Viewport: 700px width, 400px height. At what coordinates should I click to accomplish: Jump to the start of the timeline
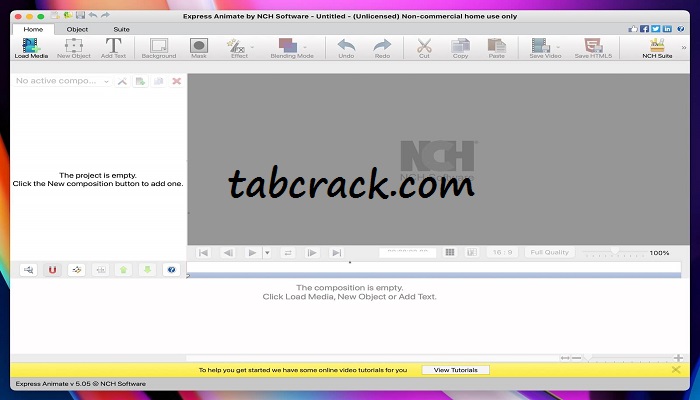pos(203,253)
